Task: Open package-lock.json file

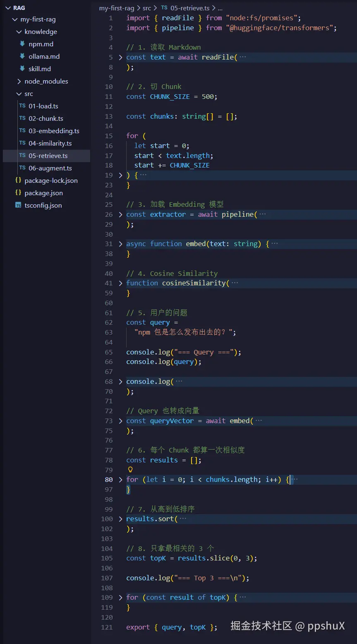Action: click(51, 181)
